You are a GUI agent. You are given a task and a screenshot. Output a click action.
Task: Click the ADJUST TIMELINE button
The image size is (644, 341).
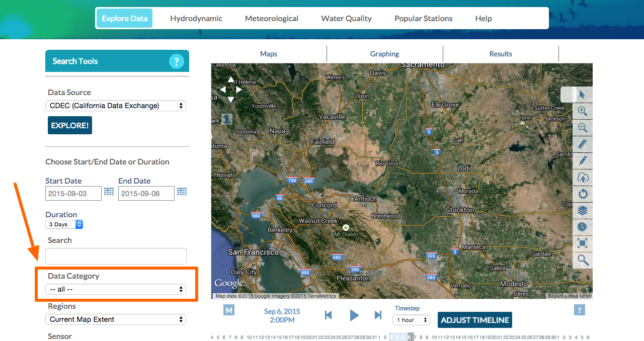pyautogui.click(x=475, y=320)
